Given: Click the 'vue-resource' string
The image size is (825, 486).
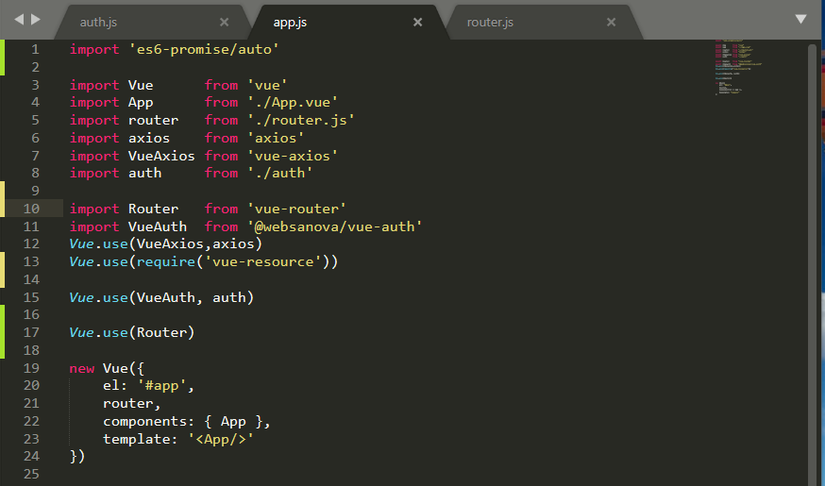Looking at the screenshot, I should click(x=263, y=262).
